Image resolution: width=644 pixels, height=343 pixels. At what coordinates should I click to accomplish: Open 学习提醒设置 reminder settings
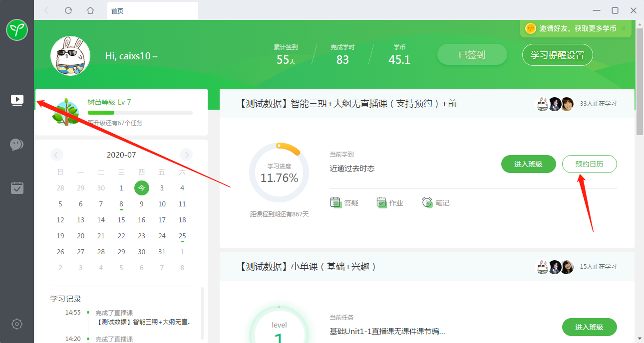click(557, 55)
